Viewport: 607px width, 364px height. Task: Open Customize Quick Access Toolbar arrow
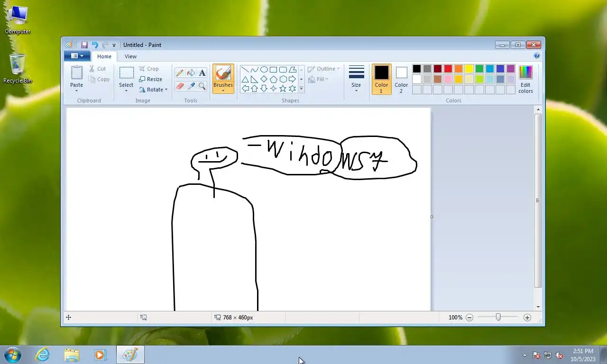[114, 45]
